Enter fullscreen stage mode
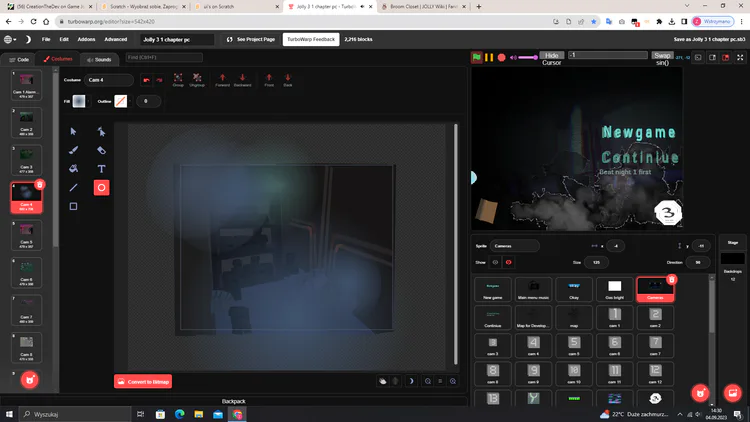 coord(740,57)
